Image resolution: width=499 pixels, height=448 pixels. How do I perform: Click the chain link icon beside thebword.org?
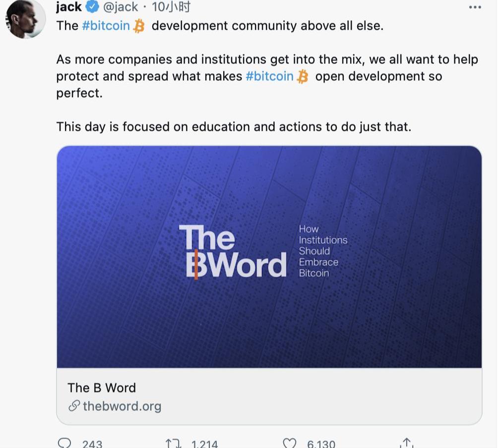pyautogui.click(x=74, y=406)
